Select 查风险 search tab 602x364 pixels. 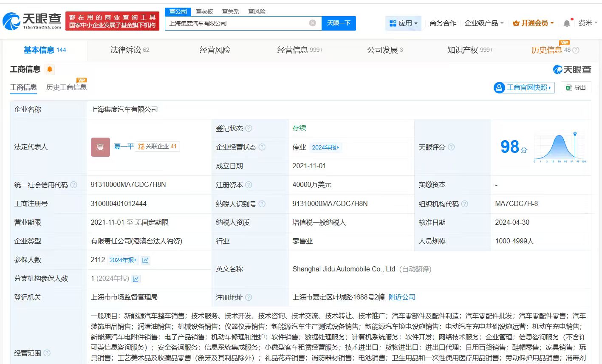point(257,11)
